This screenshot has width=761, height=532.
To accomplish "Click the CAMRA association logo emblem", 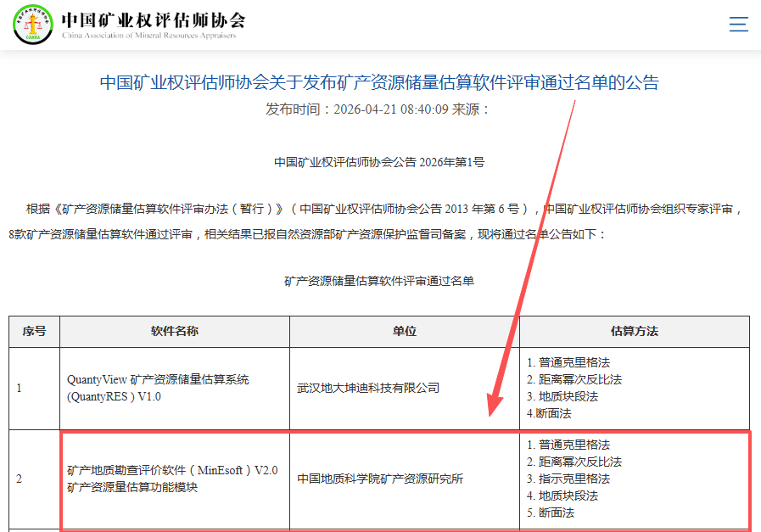I will coord(32,25).
